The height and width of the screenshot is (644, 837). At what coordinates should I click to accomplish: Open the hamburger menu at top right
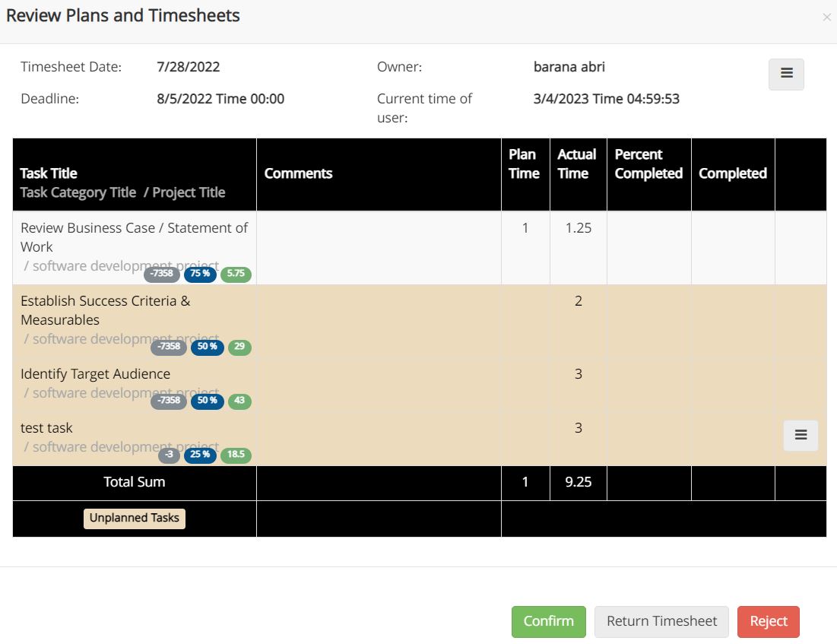[786, 74]
